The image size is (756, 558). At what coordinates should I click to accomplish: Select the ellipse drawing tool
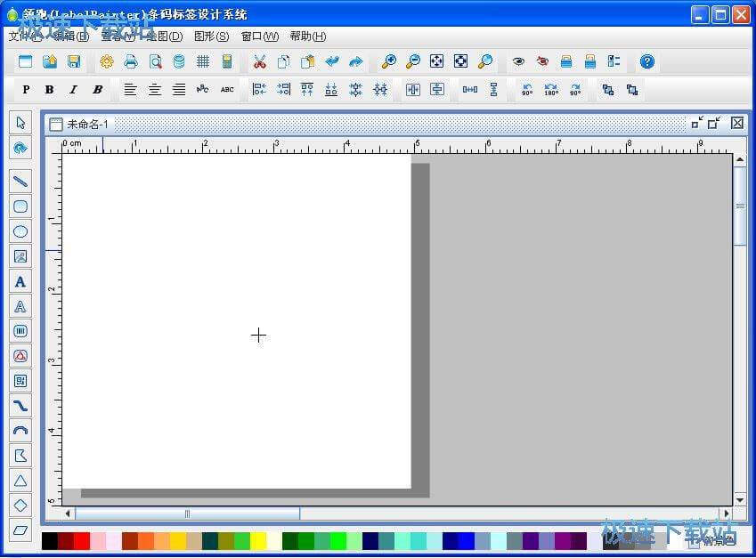(20, 231)
